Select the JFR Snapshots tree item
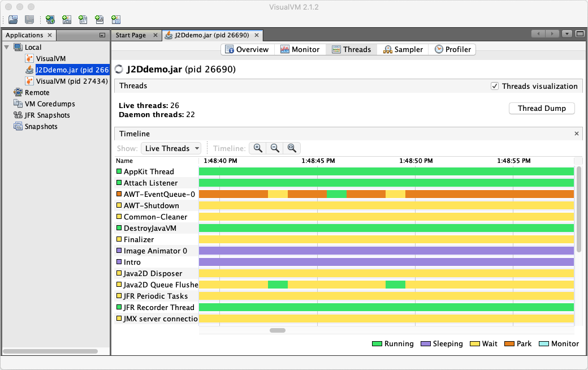588x370 pixels. point(47,115)
